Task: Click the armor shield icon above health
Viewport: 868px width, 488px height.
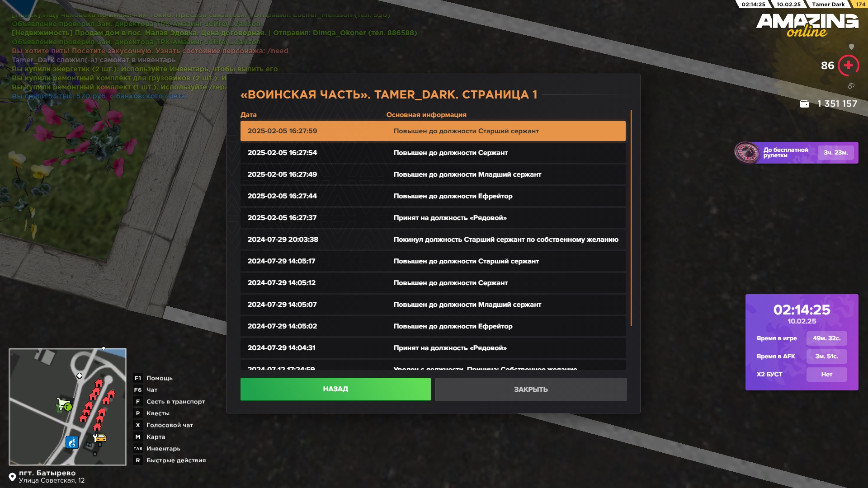Action: pyautogui.click(x=851, y=47)
